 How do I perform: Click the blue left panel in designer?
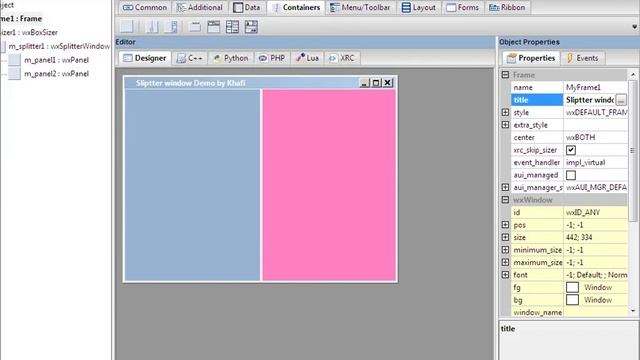[x=192, y=185]
